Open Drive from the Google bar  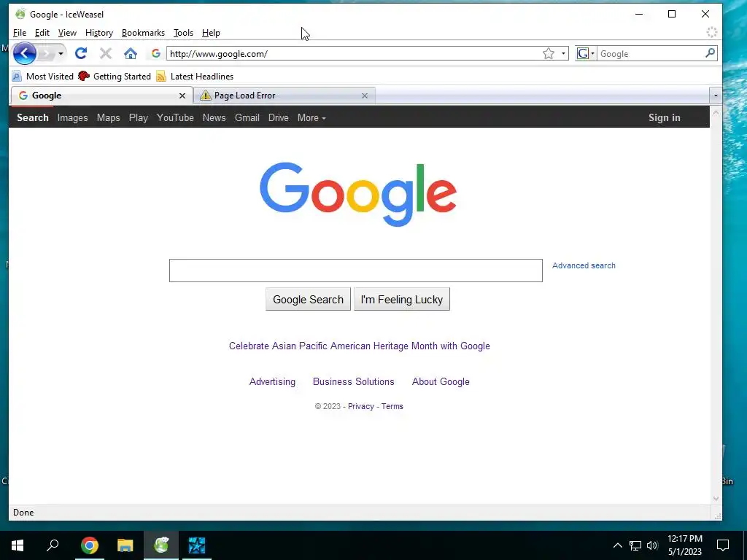(x=278, y=117)
